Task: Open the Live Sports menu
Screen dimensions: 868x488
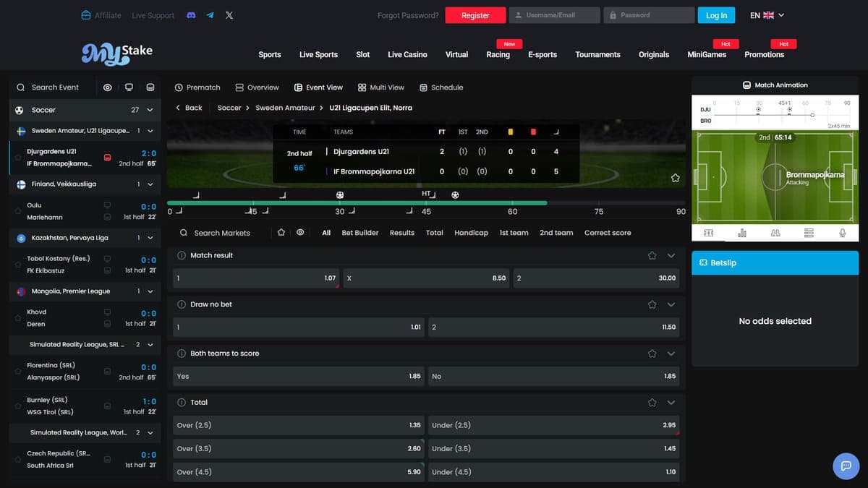Action: click(x=318, y=54)
